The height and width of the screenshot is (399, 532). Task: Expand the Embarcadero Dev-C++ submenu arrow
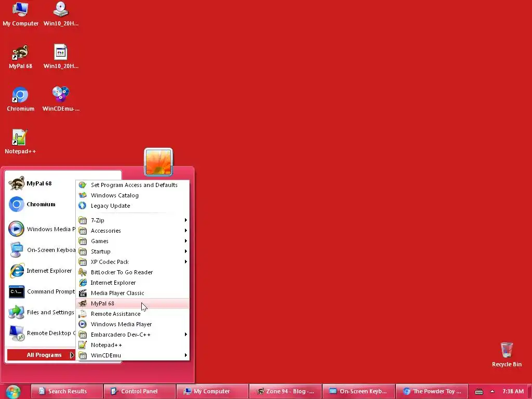coord(186,335)
